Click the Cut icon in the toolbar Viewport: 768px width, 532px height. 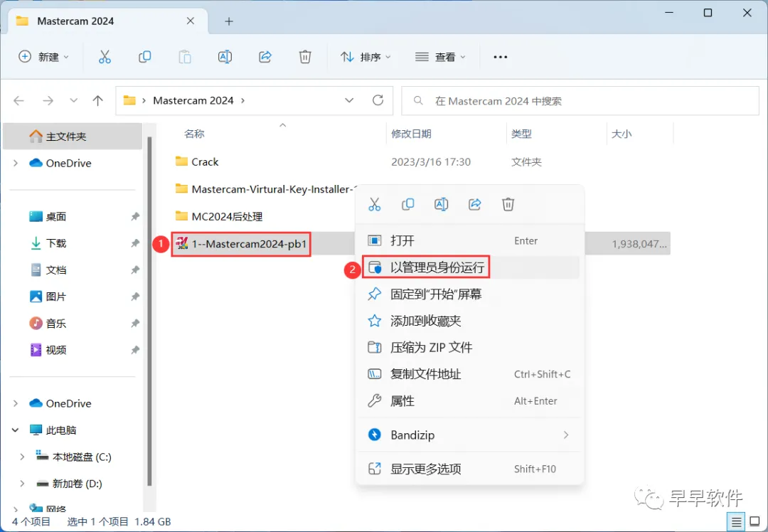click(105, 57)
